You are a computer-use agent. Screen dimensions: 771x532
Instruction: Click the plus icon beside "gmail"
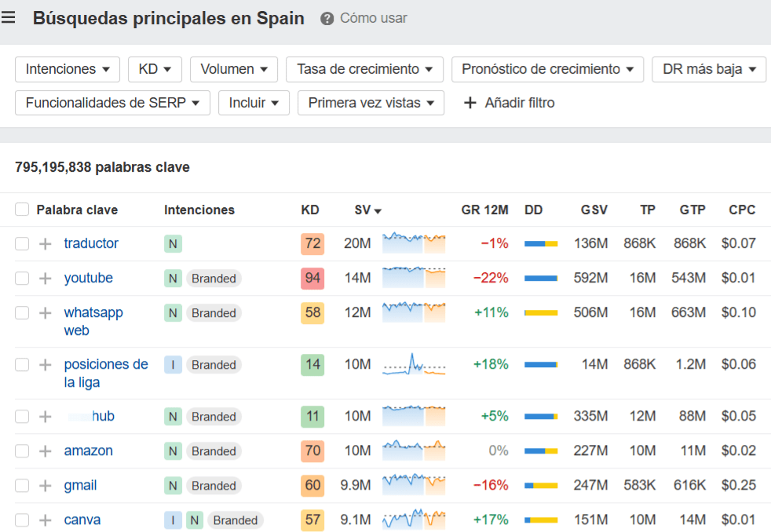pyautogui.click(x=45, y=485)
